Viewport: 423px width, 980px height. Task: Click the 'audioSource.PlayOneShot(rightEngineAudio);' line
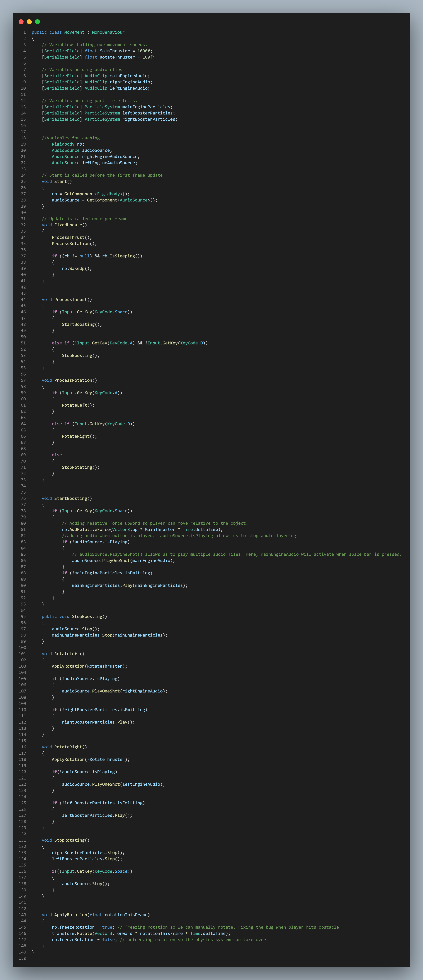(115, 691)
